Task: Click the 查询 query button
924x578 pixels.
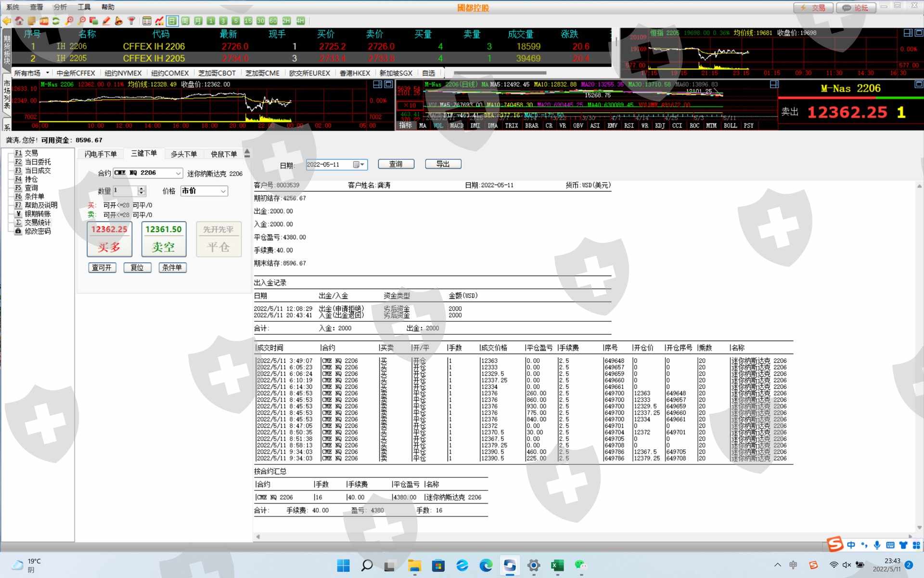Action: 396,164
